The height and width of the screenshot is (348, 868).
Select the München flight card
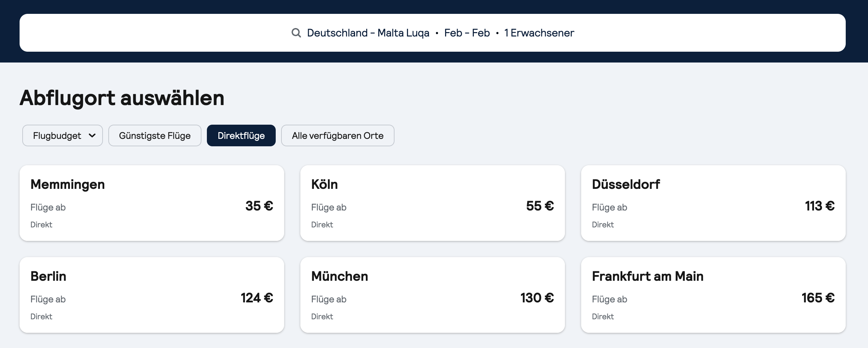click(x=433, y=295)
